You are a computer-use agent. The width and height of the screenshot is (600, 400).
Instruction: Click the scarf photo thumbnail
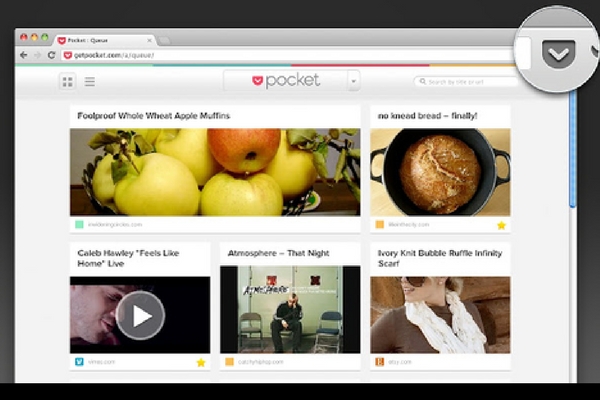coord(440,315)
